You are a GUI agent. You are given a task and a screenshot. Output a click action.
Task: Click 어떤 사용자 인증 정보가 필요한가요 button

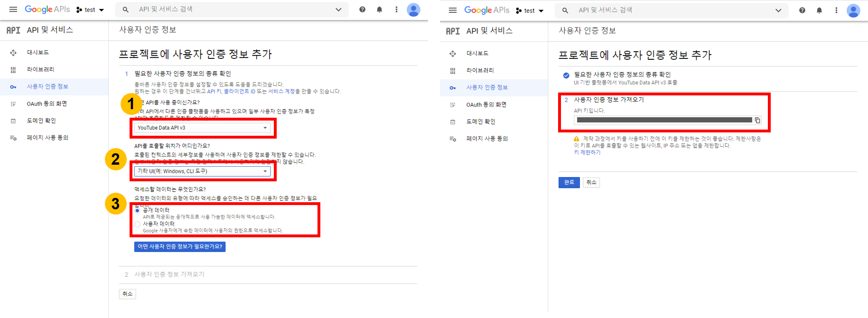point(180,247)
